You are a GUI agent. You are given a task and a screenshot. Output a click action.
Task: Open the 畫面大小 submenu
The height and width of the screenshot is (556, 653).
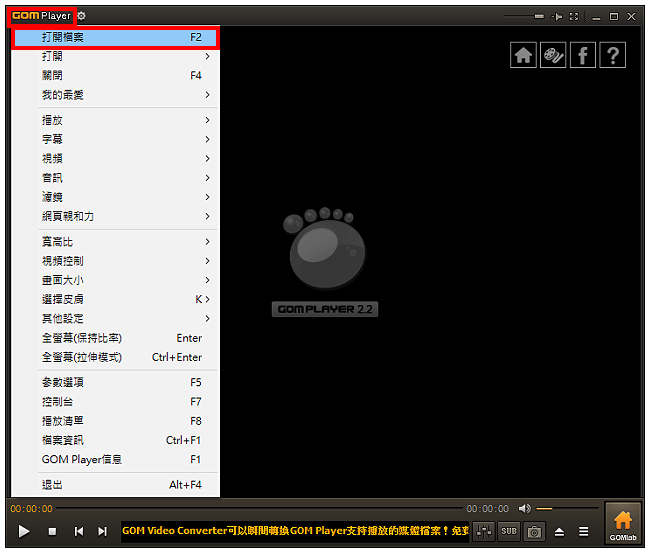coord(115,280)
